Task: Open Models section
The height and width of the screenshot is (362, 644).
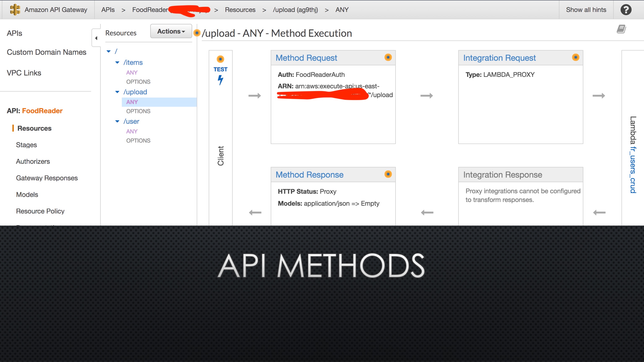Action: [x=27, y=194]
